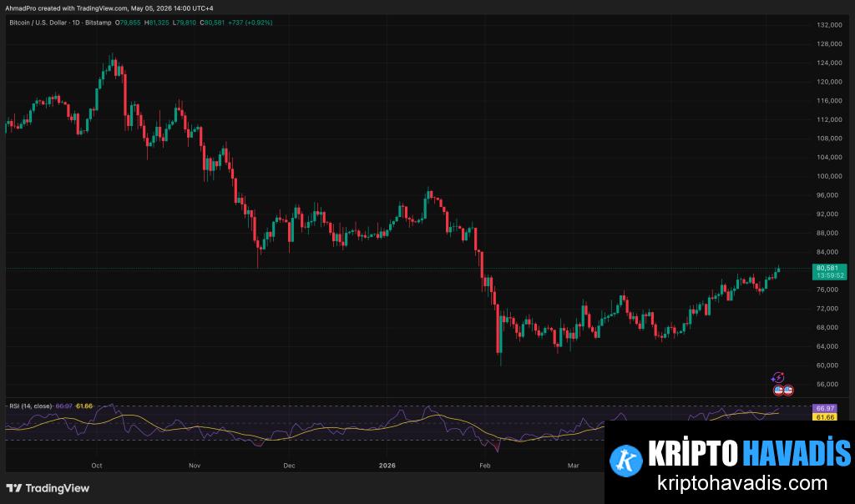Select the 'RSI (14, close)' indicator legend
Viewport: 855px width, 504px height.
(31, 406)
